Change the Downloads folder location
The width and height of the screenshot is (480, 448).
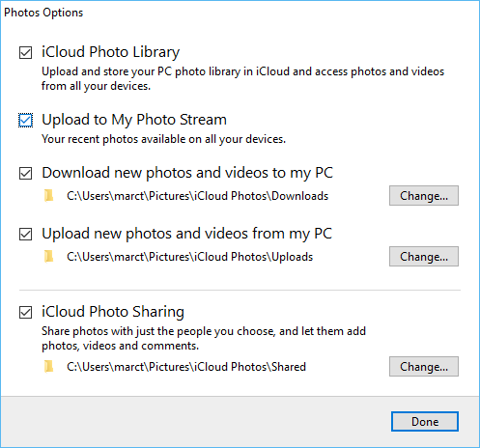click(x=424, y=196)
